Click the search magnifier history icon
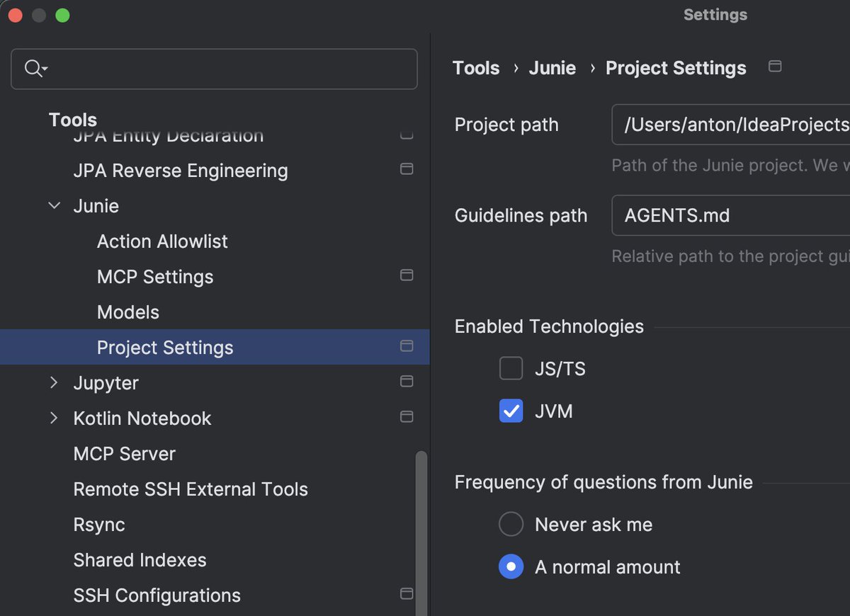This screenshot has width=850, height=616. tap(35, 69)
